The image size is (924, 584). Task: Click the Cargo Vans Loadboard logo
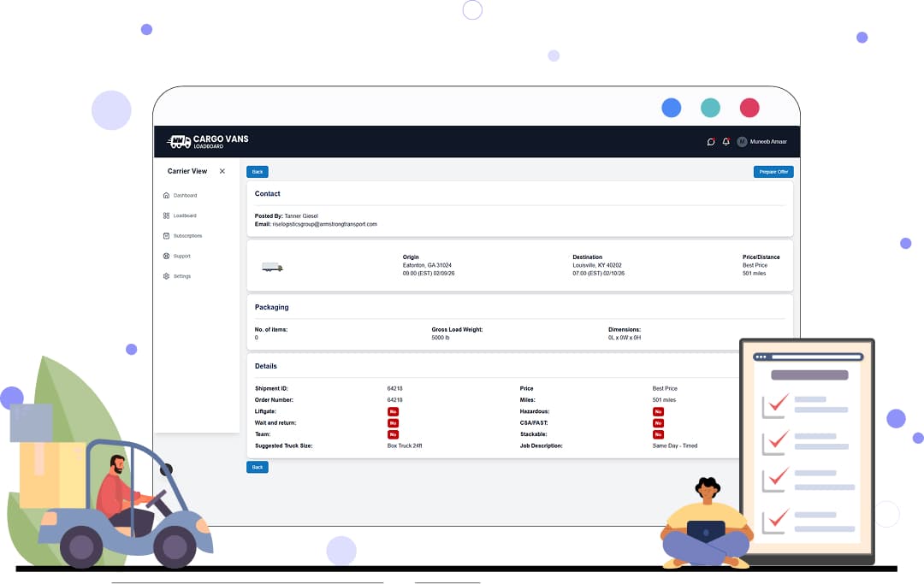[207, 142]
